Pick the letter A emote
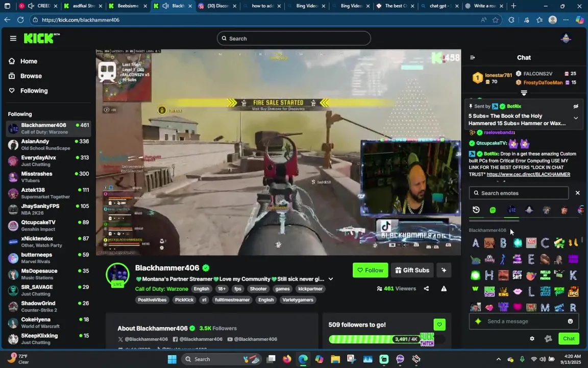Image resolution: width=588 pixels, height=368 pixels. coord(476,243)
